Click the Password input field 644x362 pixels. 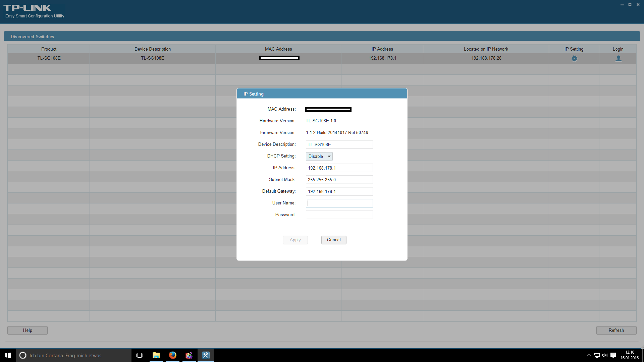(x=339, y=215)
